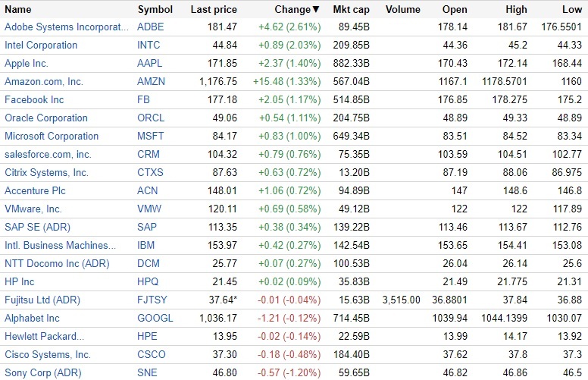Sort by the Symbol column header

155,10
